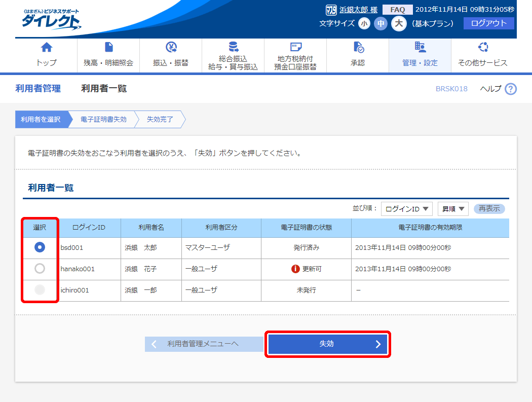The height and width of the screenshot is (402, 532).
Task: Click the local tax payment (地方税納付) icon
Action: [x=295, y=47]
